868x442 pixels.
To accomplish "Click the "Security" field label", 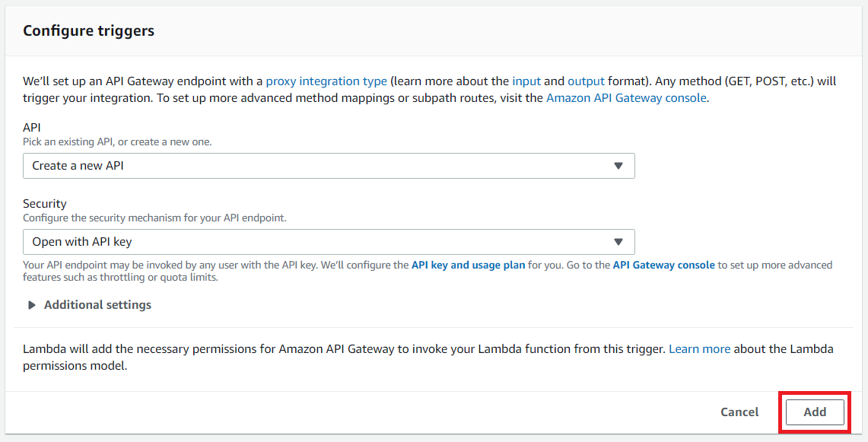I will pos(45,204).
